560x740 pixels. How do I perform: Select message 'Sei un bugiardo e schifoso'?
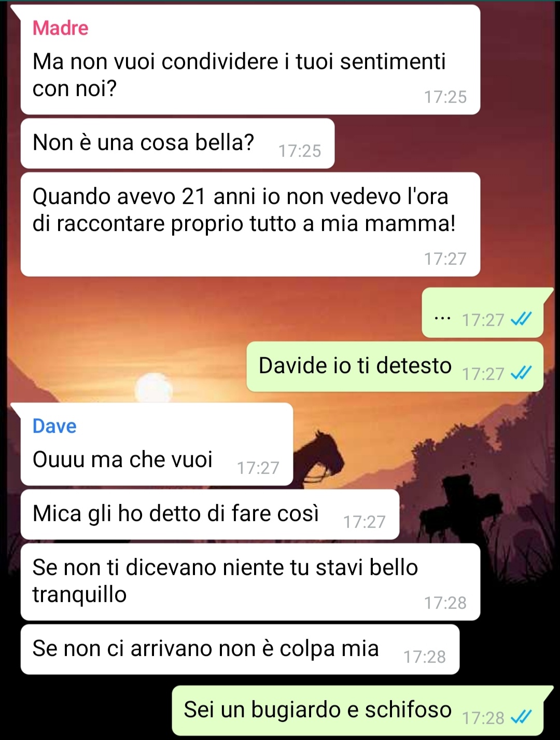(x=357, y=710)
